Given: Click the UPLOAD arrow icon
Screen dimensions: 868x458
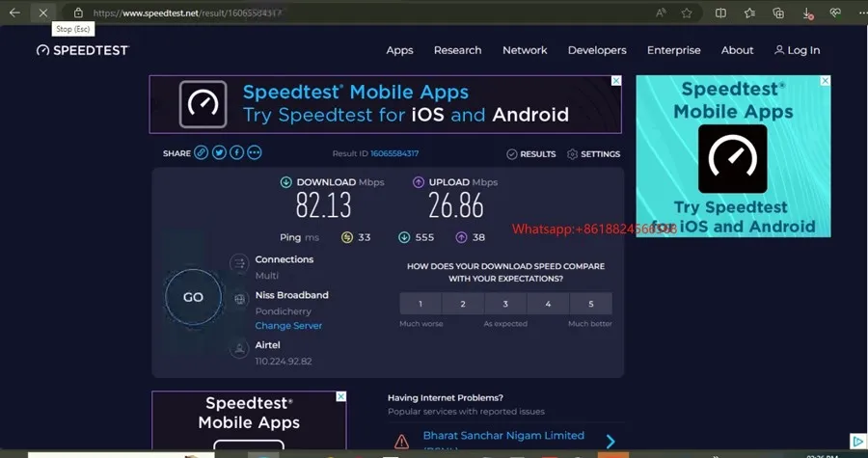Looking at the screenshot, I should pyautogui.click(x=419, y=182).
